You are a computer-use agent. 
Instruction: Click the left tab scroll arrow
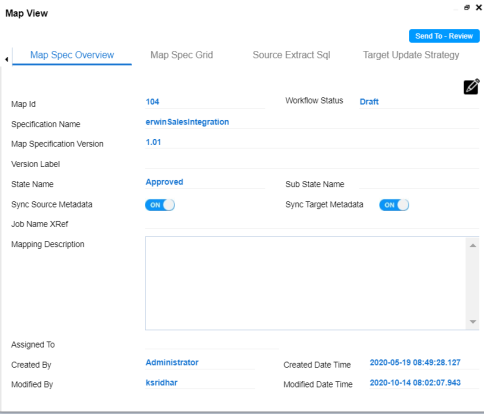tap(6, 59)
